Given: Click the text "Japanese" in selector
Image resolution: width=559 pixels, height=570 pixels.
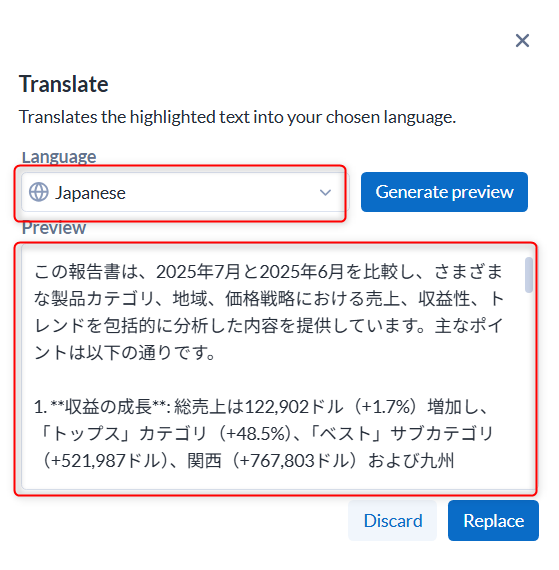Looking at the screenshot, I should pos(90,193).
